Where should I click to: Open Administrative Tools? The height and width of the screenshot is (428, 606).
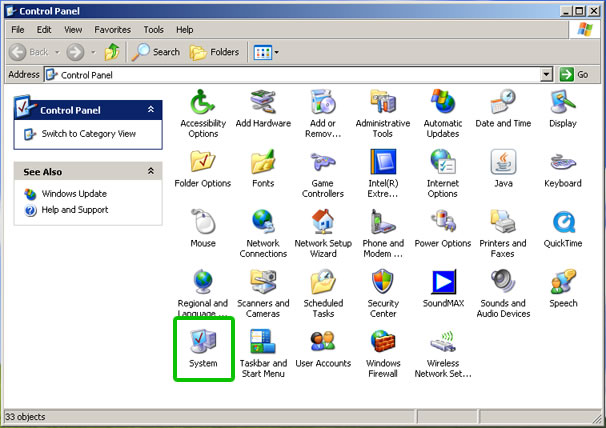pyautogui.click(x=383, y=114)
